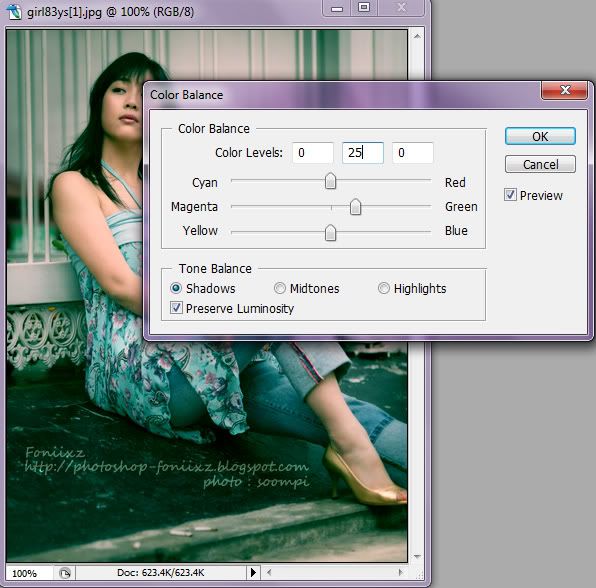Confirm changes with the OK button
The image size is (596, 588).
(x=540, y=136)
